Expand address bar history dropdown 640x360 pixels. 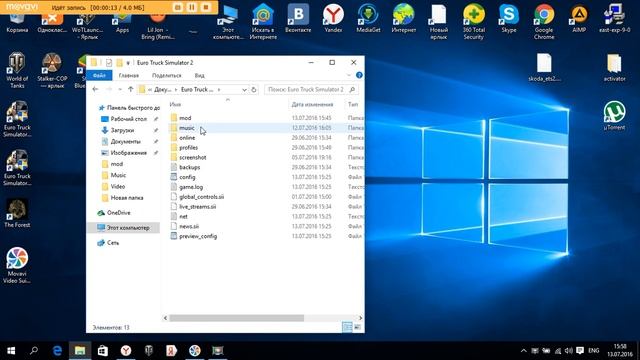[244, 89]
